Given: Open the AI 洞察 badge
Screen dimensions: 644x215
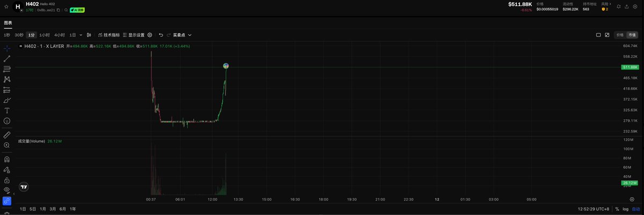Looking at the screenshot, I should (77, 10).
